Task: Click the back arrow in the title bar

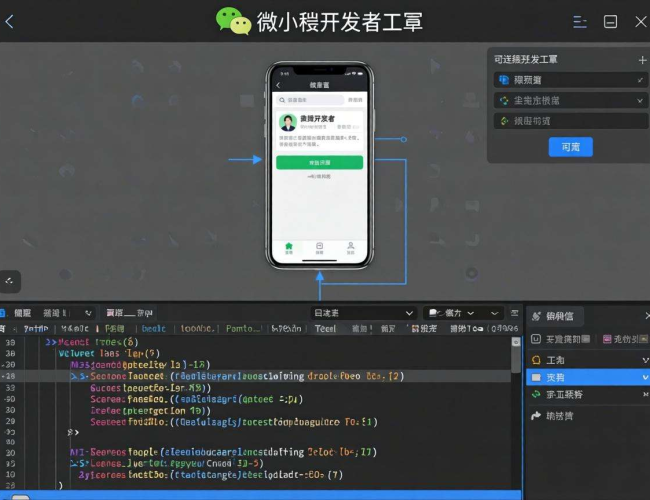Action: click(x=10, y=22)
